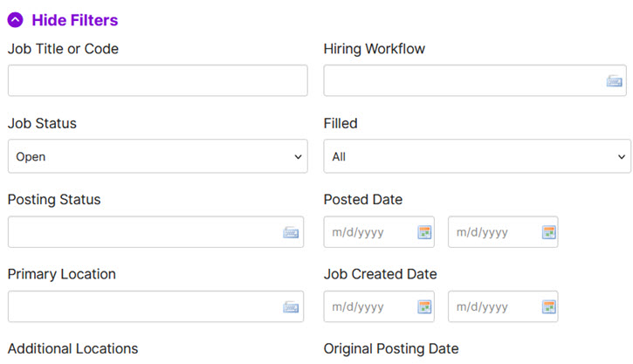This screenshot has height=364, width=633.
Task: Click the Job Created Date end field
Action: 503,306
